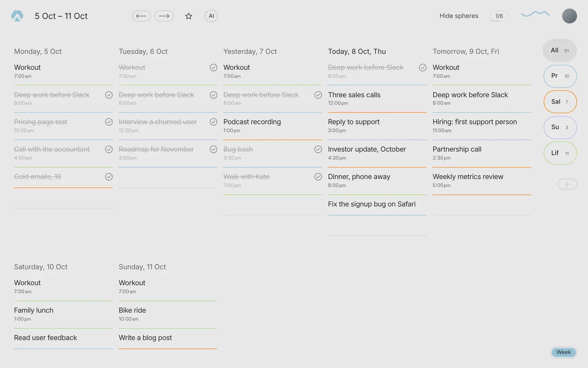
Task: Click the 1/6 counter pill
Action: [499, 16]
